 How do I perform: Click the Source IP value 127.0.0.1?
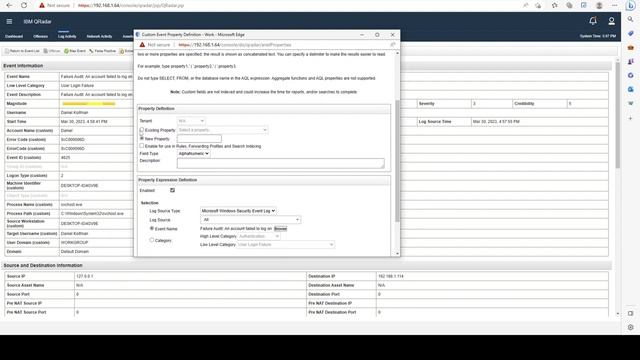[x=85, y=276]
